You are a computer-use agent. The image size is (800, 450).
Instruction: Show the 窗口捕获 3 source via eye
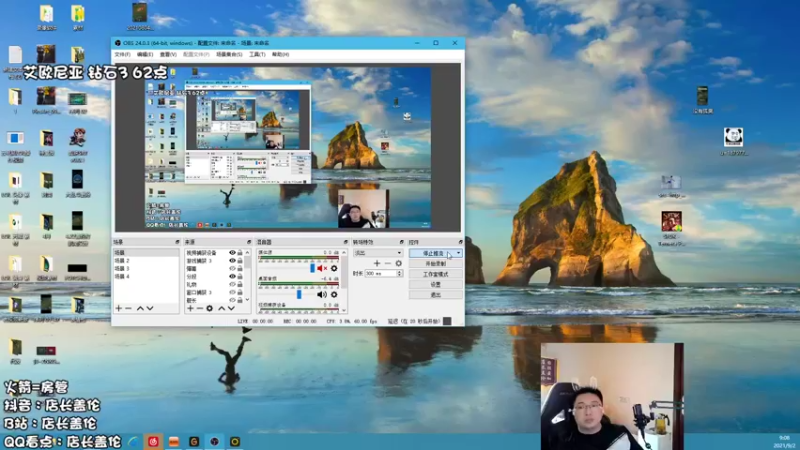[x=232, y=292]
